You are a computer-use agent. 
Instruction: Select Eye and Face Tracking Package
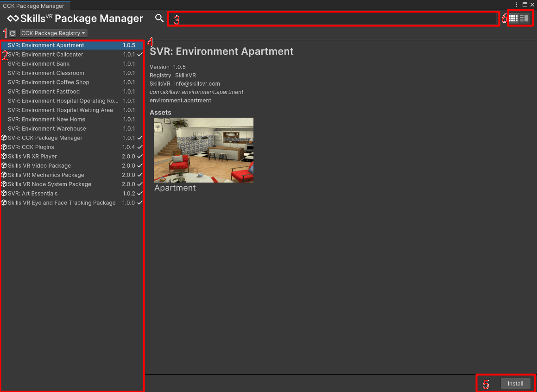click(x=71, y=202)
